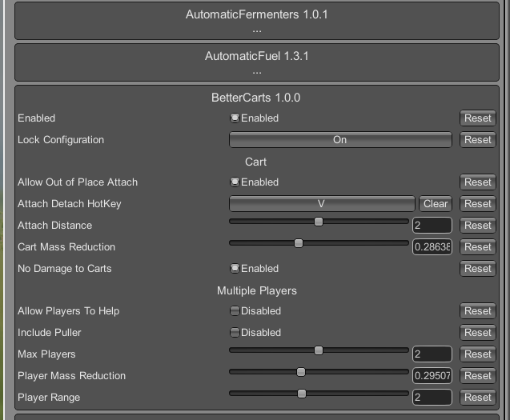Click the Attach Distance slider handle
This screenshot has width=510, height=420.
(319, 222)
